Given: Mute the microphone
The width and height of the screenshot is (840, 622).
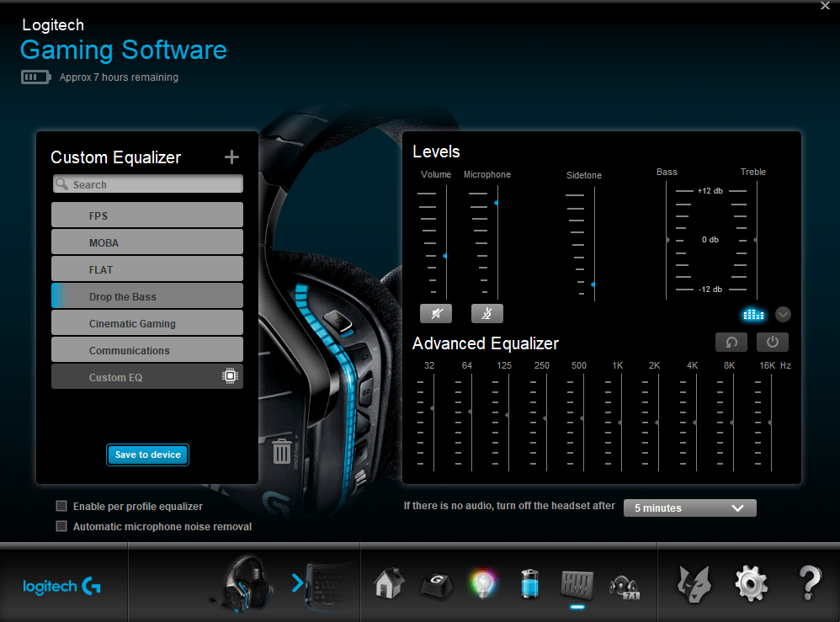Looking at the screenshot, I should coord(487,313).
